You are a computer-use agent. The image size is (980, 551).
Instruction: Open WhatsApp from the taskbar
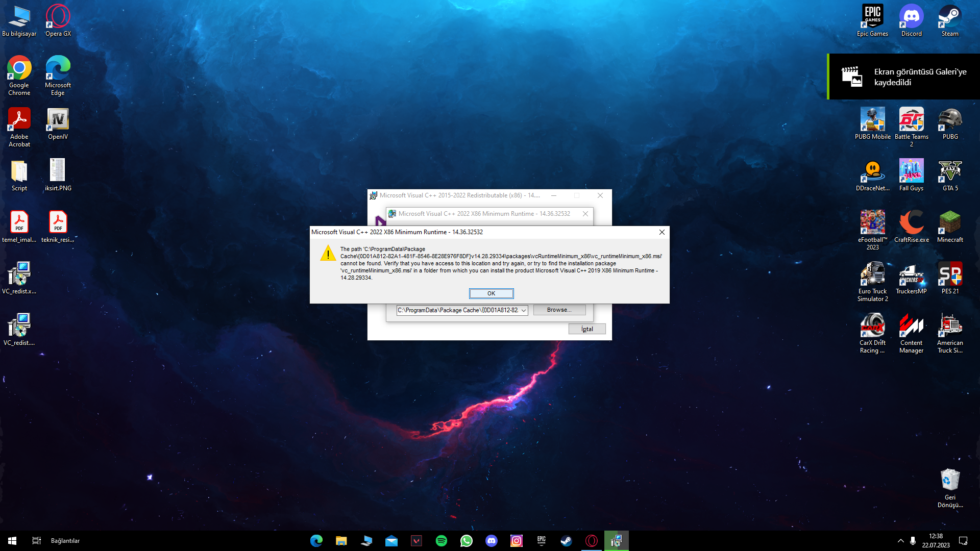pyautogui.click(x=467, y=541)
